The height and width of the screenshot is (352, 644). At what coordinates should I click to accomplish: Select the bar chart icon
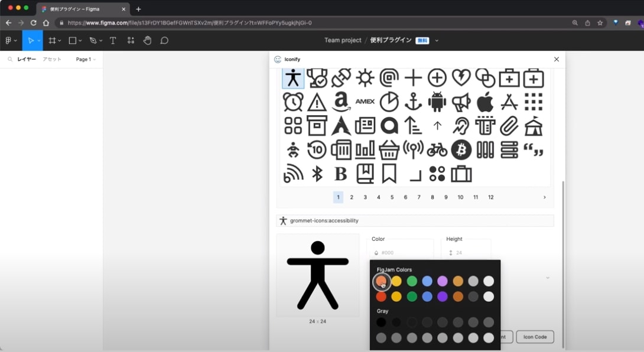pos(365,150)
